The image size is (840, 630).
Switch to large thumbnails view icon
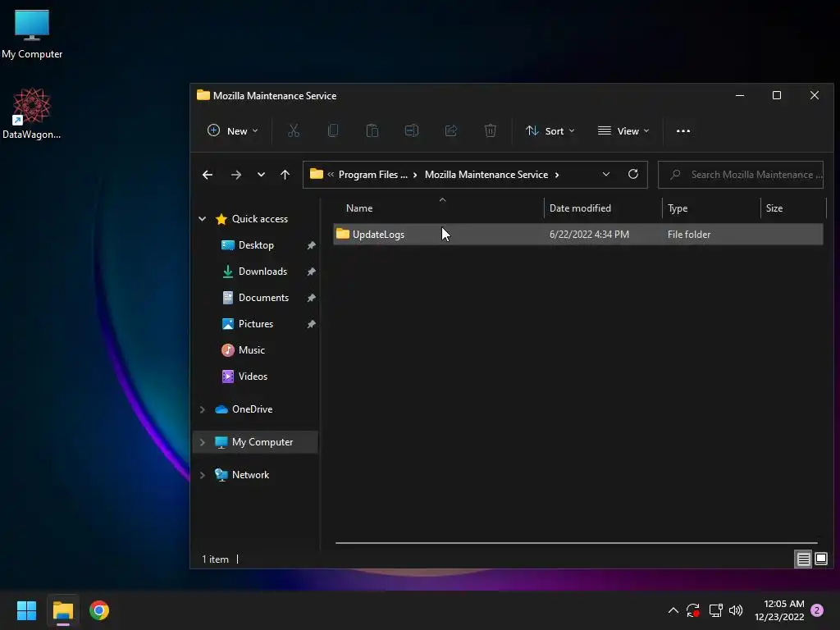821,559
